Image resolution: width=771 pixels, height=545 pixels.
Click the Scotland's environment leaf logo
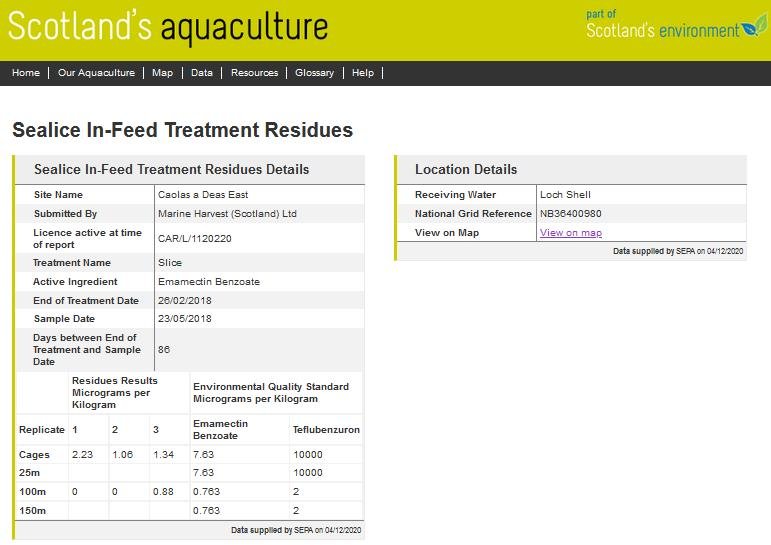tap(752, 28)
